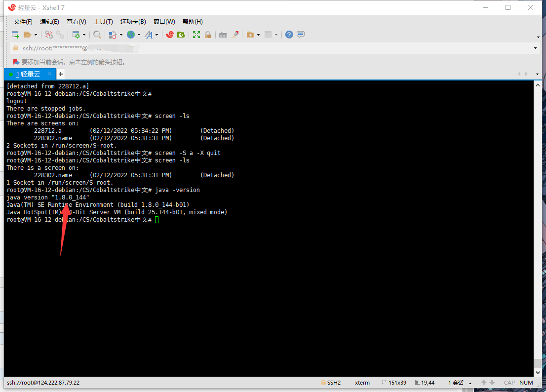Screen dimensions: 546x392
Task: Click the globe encoding icon
Action: coord(131,35)
